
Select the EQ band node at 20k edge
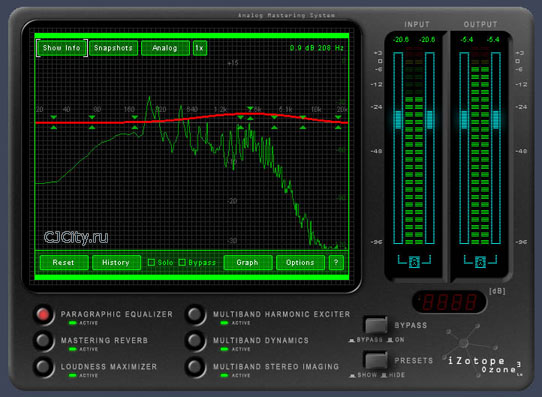point(338,123)
